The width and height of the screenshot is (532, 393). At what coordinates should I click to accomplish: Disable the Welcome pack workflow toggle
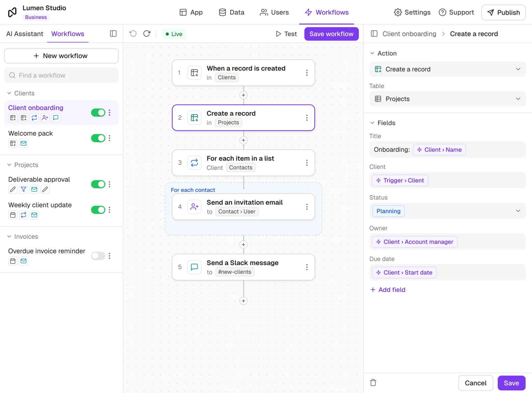[x=98, y=138]
